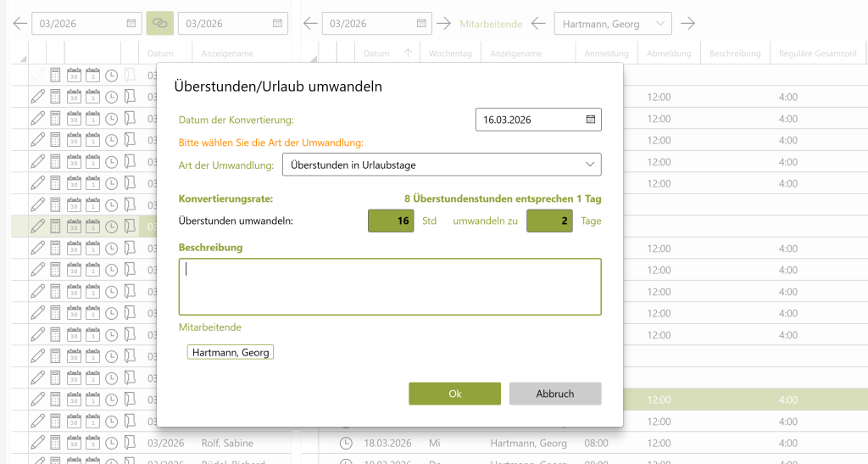This screenshot has height=464, width=868.
Task: Click the clock icon in Rolf, Sabine row
Action: click(x=111, y=442)
